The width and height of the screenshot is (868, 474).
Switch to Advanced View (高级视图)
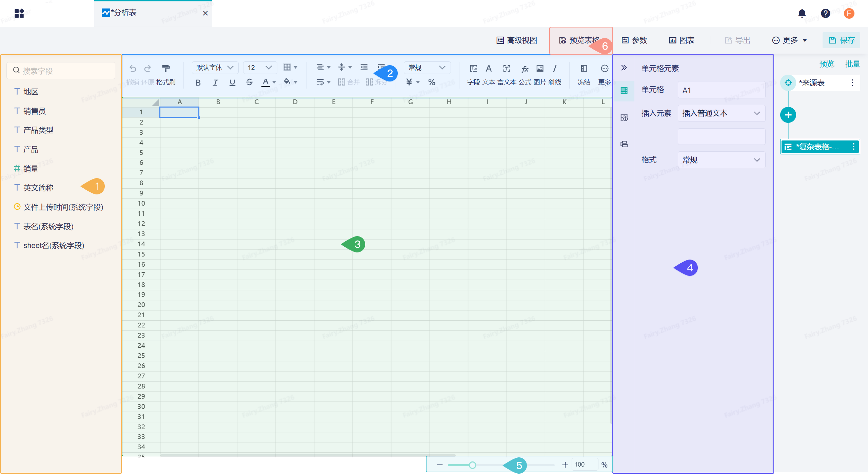point(517,40)
